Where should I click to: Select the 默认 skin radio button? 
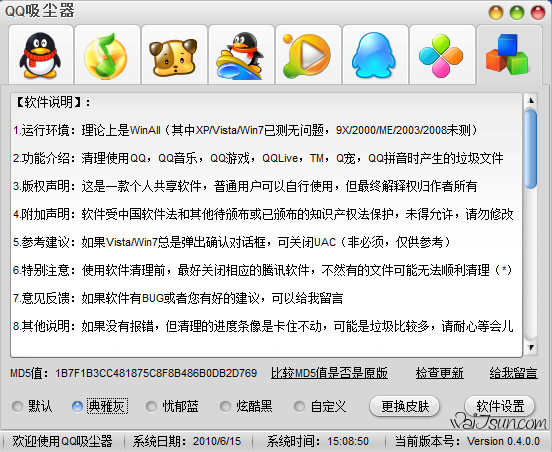point(32,406)
